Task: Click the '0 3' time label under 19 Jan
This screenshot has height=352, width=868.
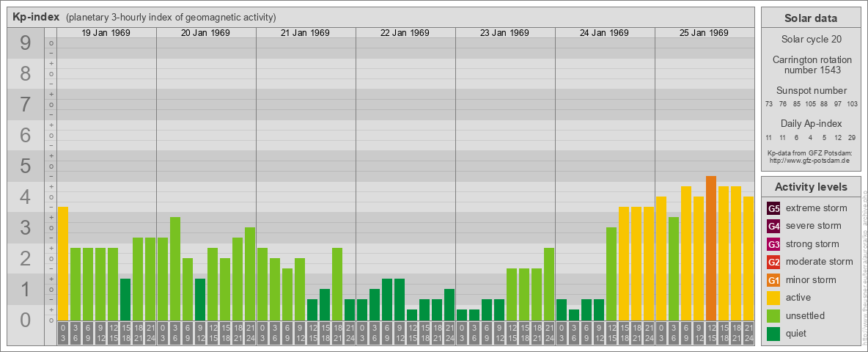Action: click(x=63, y=332)
